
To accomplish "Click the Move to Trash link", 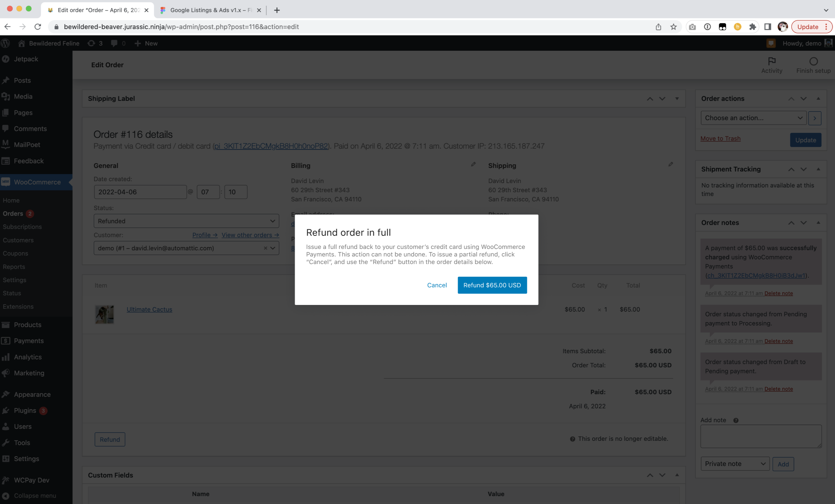I will (x=720, y=138).
